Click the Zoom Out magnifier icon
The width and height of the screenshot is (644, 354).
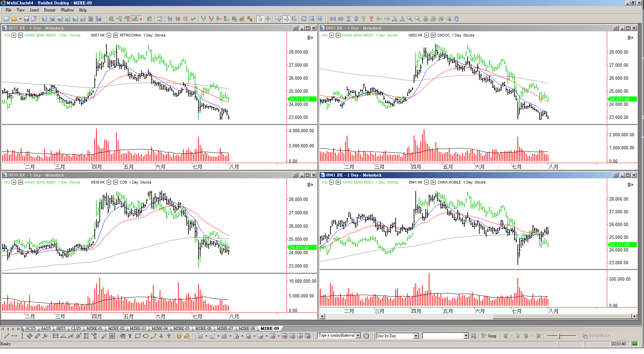click(417, 19)
